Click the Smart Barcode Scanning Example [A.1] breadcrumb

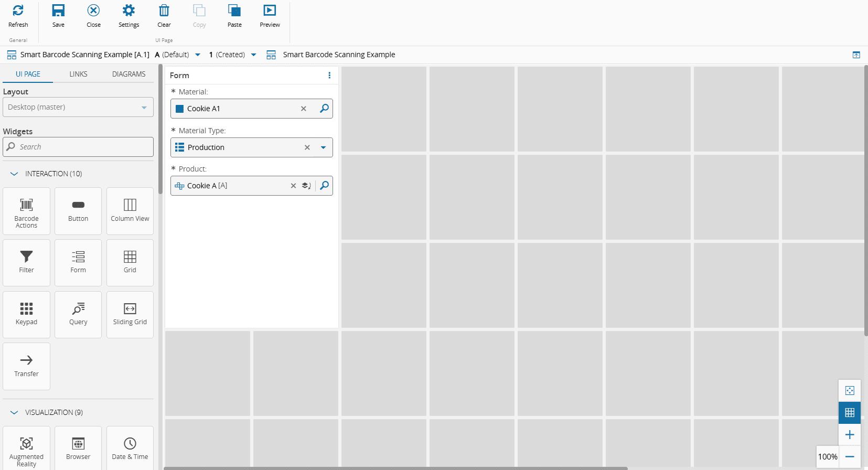point(85,55)
